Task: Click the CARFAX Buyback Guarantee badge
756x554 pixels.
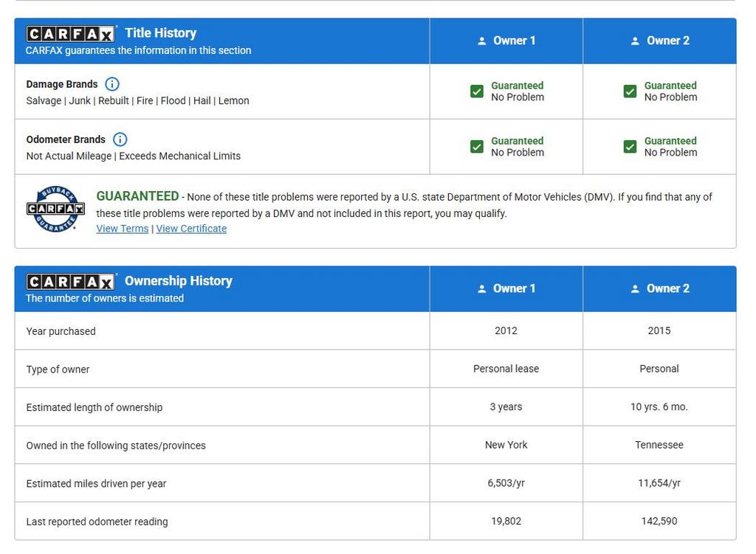Action: (x=55, y=209)
